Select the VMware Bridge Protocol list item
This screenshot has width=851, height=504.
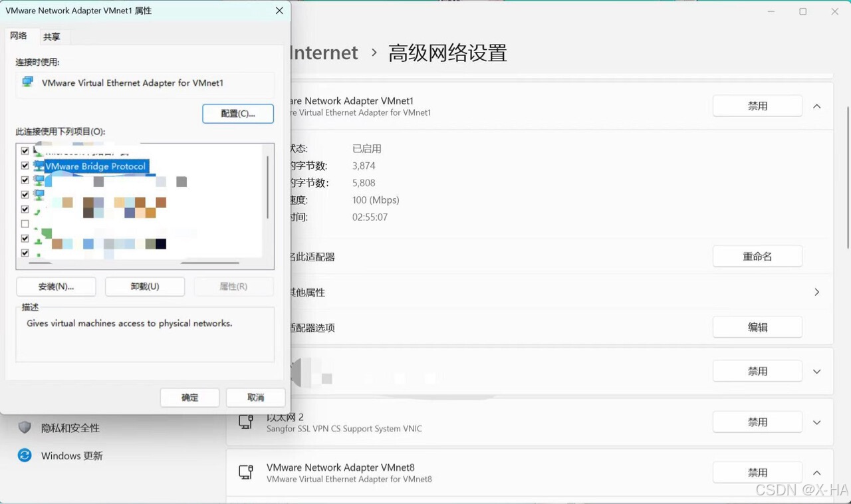(96, 166)
